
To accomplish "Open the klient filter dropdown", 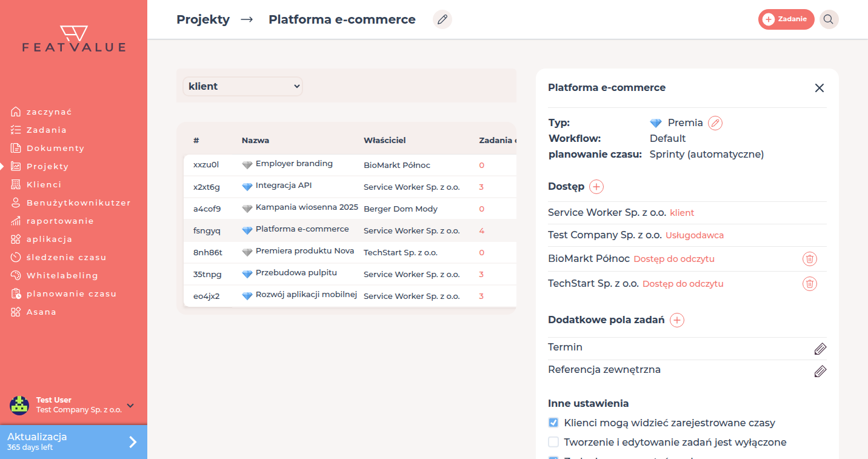I will point(242,86).
